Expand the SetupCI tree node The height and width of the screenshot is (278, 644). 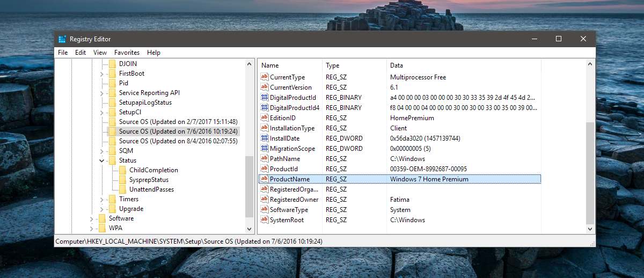[102, 112]
